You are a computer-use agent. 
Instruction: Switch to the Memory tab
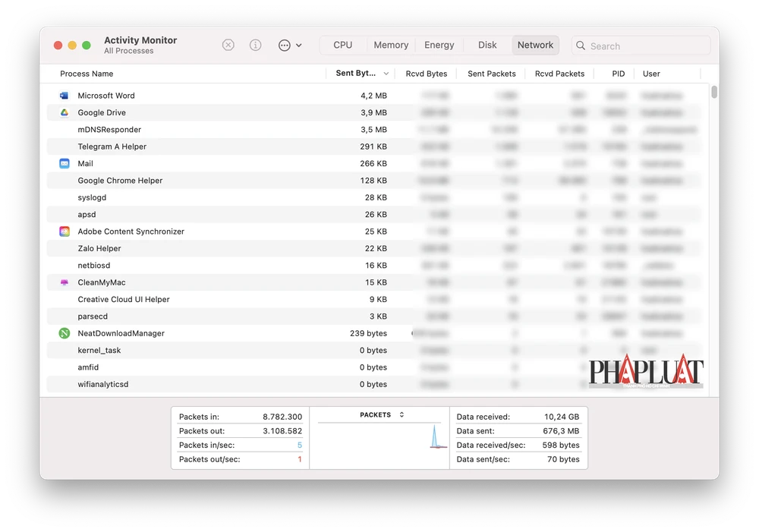[391, 46]
